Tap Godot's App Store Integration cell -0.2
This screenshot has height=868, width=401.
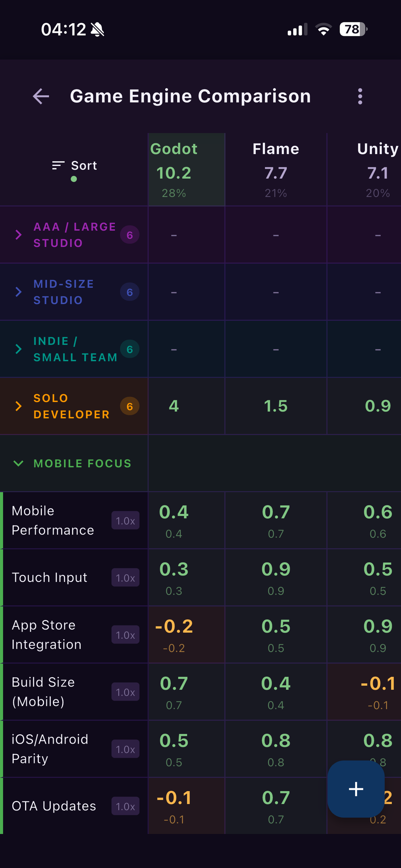click(x=186, y=635)
